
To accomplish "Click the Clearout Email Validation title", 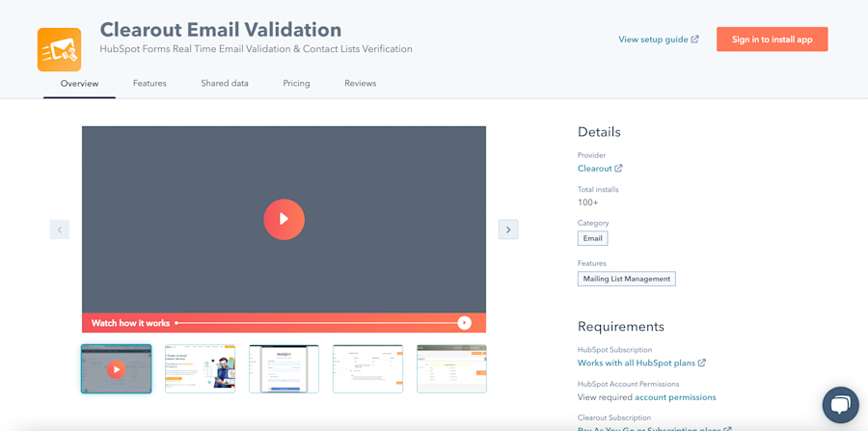I will (221, 29).
